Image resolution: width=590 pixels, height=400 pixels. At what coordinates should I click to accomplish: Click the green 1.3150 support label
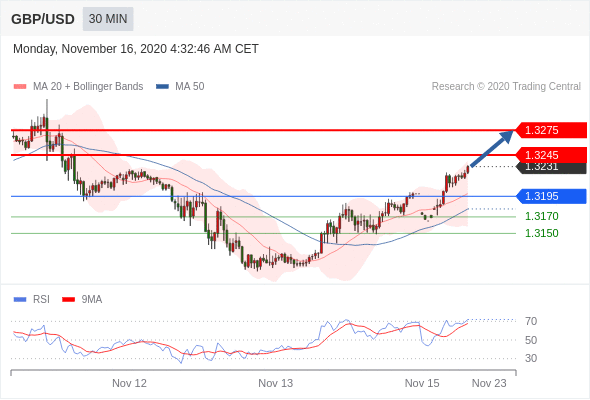pyautogui.click(x=542, y=233)
